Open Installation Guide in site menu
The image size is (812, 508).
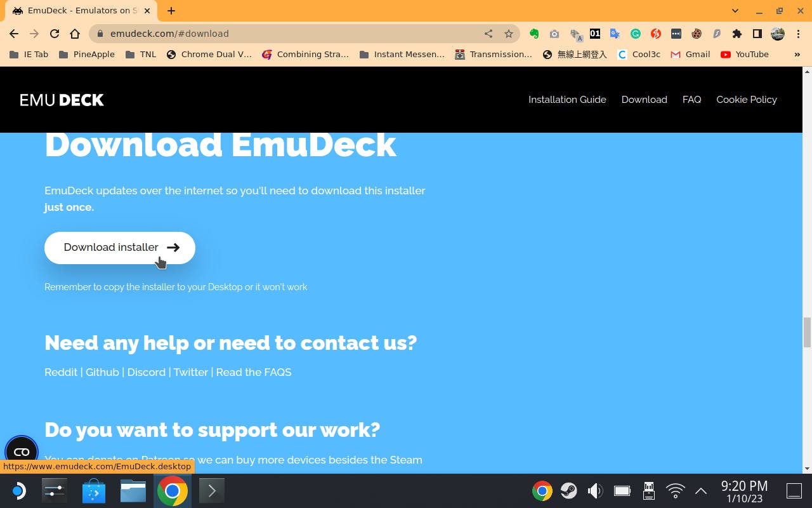point(567,100)
